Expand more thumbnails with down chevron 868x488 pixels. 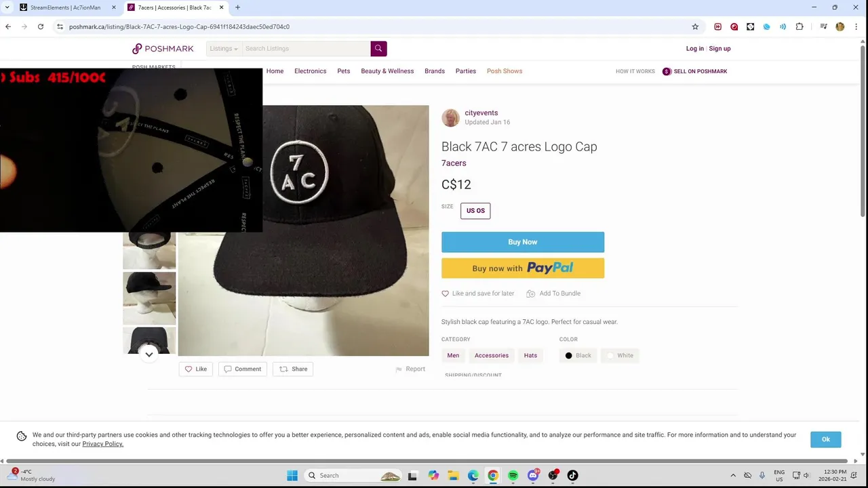click(149, 354)
